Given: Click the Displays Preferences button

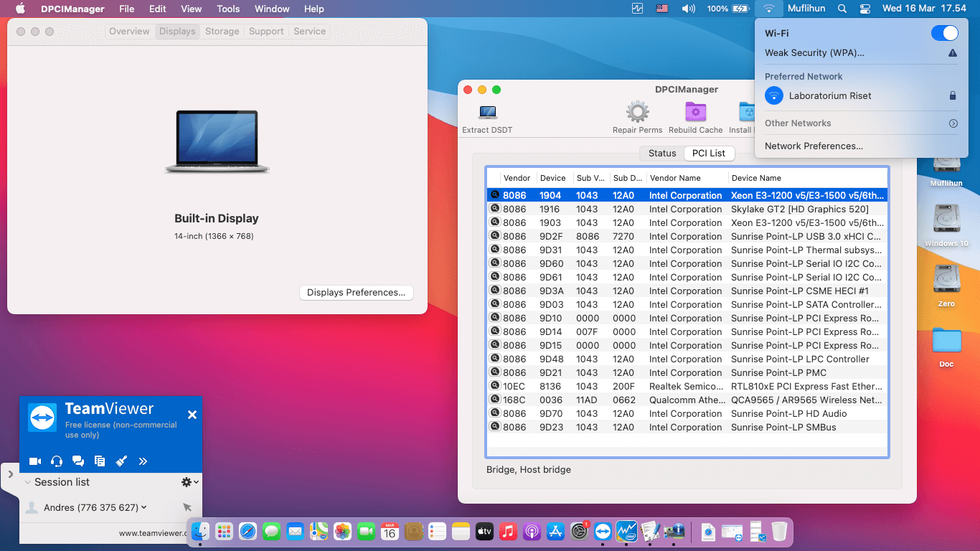Looking at the screenshot, I should [356, 292].
